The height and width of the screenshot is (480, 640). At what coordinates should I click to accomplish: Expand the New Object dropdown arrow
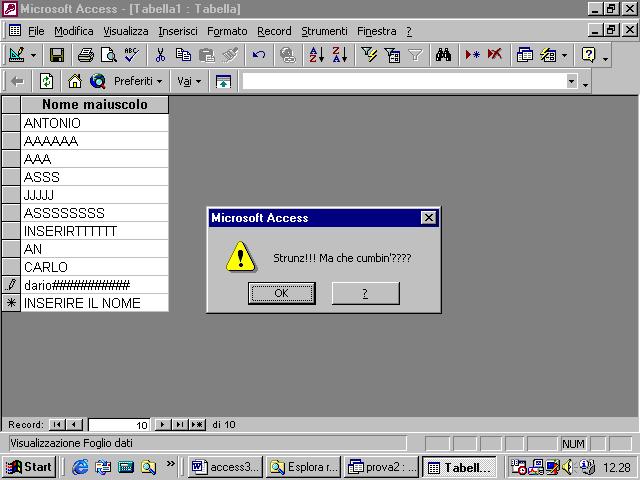(564, 55)
